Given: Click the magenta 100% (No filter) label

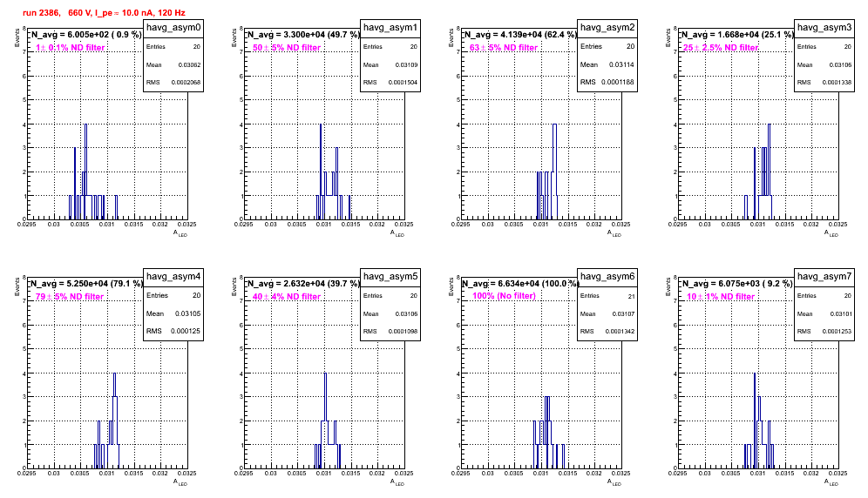Looking at the screenshot, I should click(505, 296).
